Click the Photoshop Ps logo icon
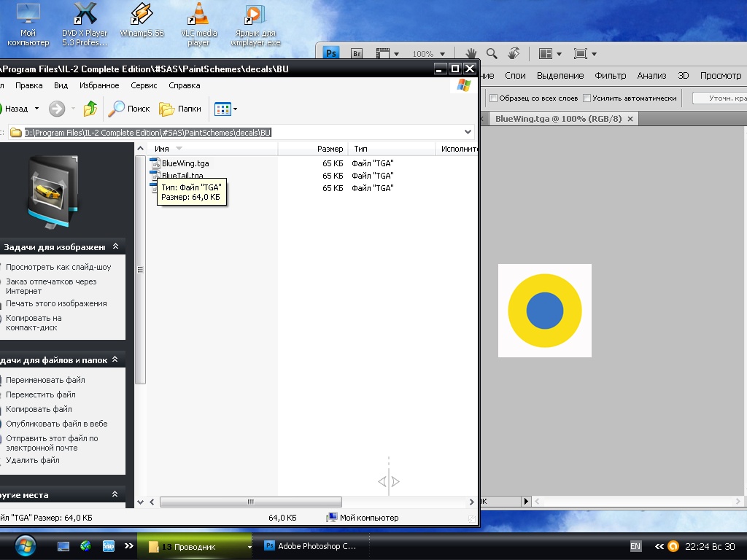The width and height of the screenshot is (747, 560). 331,53
